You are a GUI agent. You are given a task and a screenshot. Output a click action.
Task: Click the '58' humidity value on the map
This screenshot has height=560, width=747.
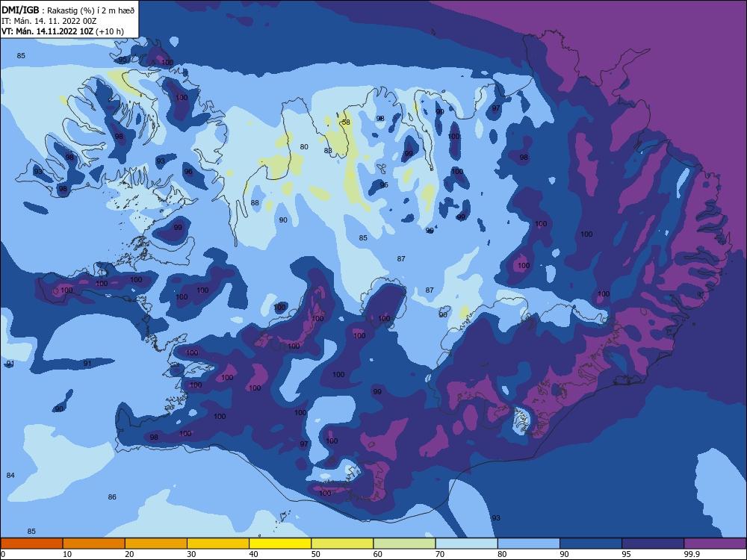click(x=346, y=122)
